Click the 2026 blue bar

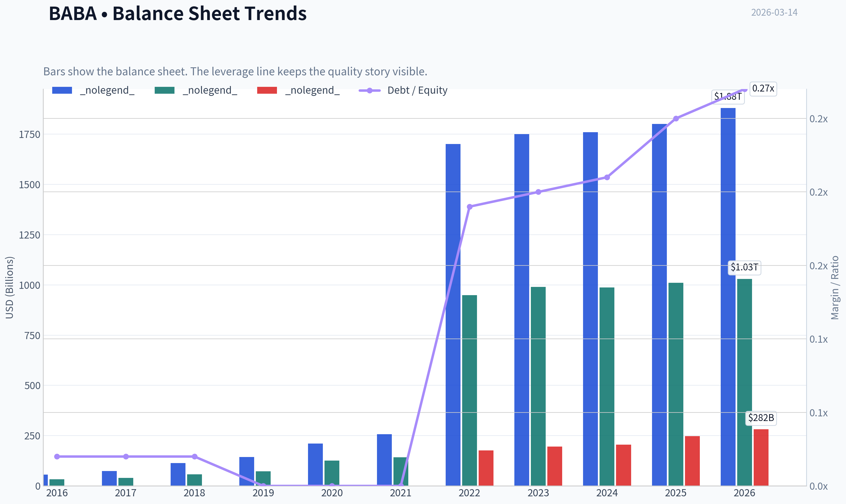point(728,297)
